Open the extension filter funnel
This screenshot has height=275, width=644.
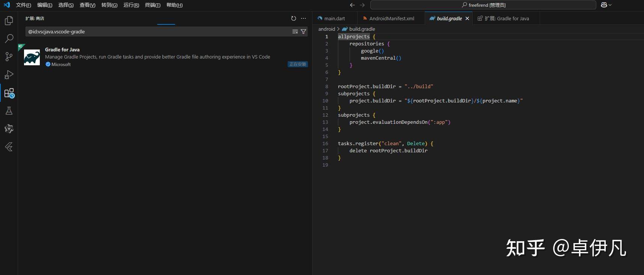303,32
